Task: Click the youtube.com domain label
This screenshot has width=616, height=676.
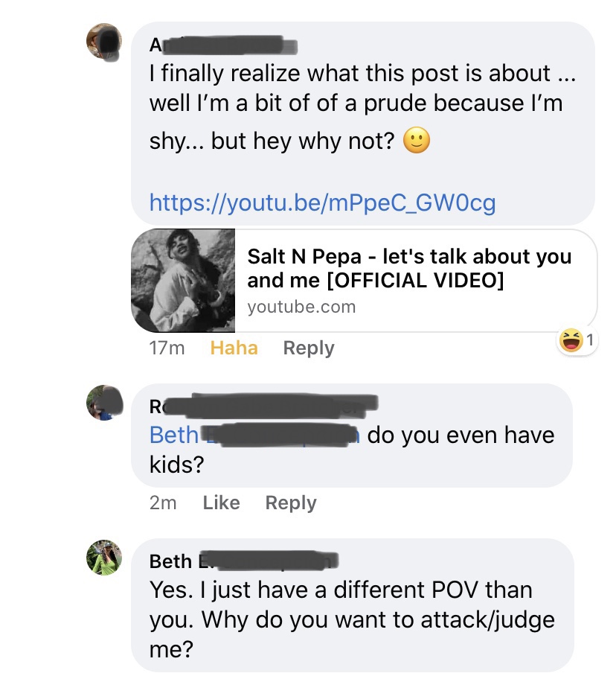Action: point(301,307)
